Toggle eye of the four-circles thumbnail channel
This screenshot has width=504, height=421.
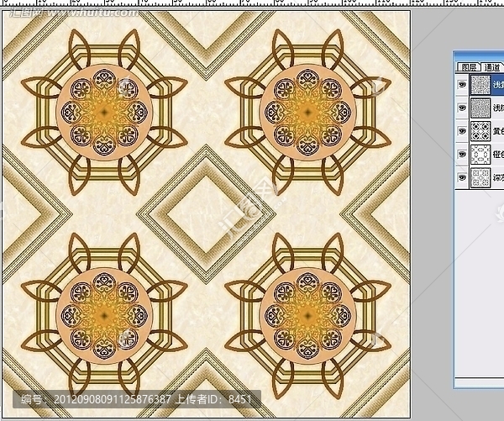tap(462, 131)
